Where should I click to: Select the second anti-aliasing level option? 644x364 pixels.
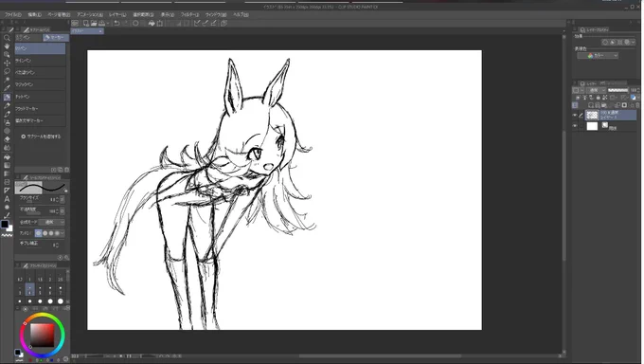[45, 233]
